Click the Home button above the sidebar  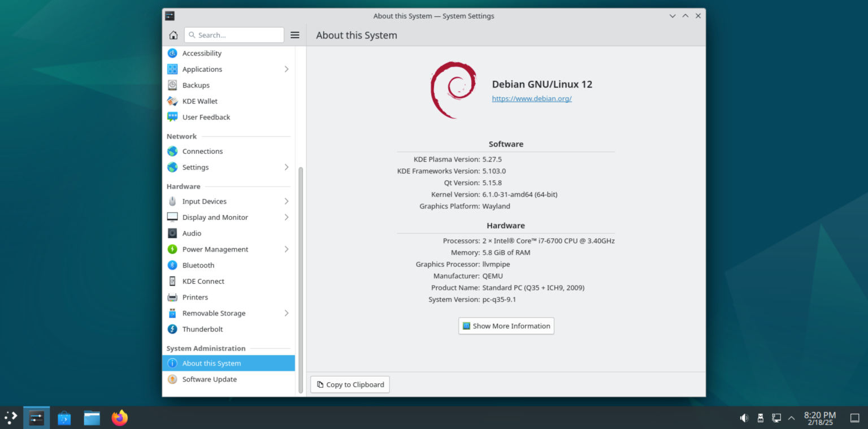(173, 34)
